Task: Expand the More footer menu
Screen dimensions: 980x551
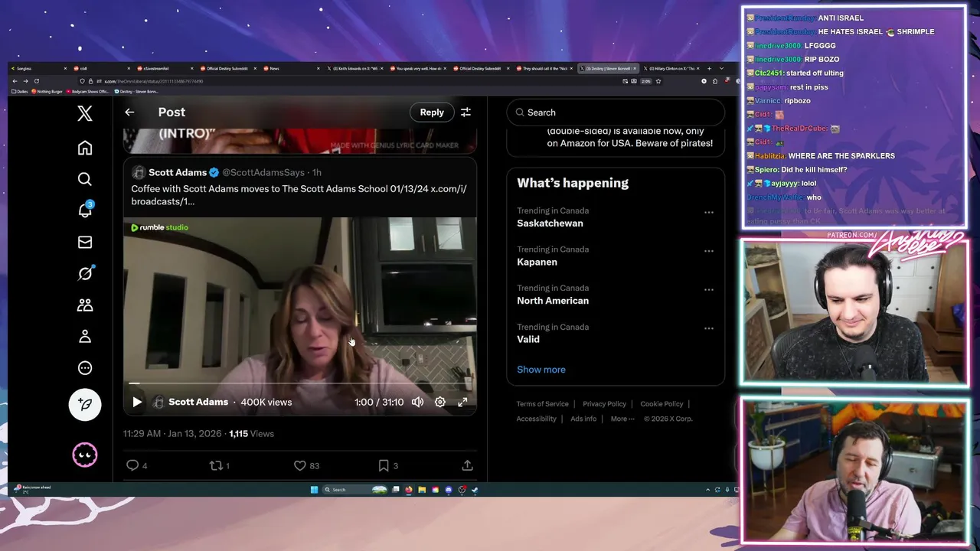Action: 622,419
